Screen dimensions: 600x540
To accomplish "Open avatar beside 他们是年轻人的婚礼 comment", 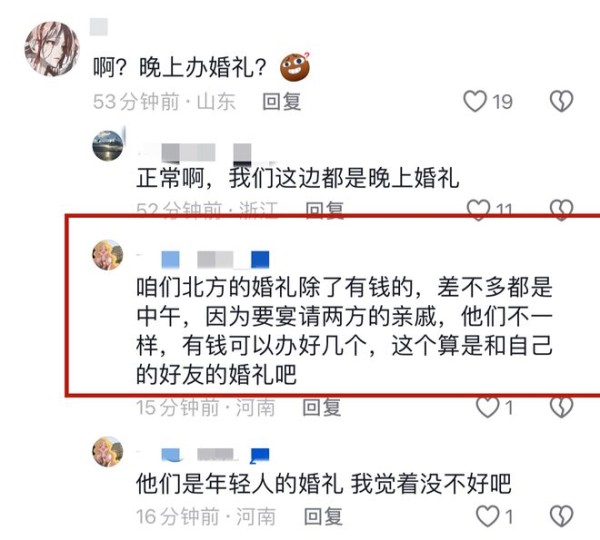I will click(x=108, y=452).
